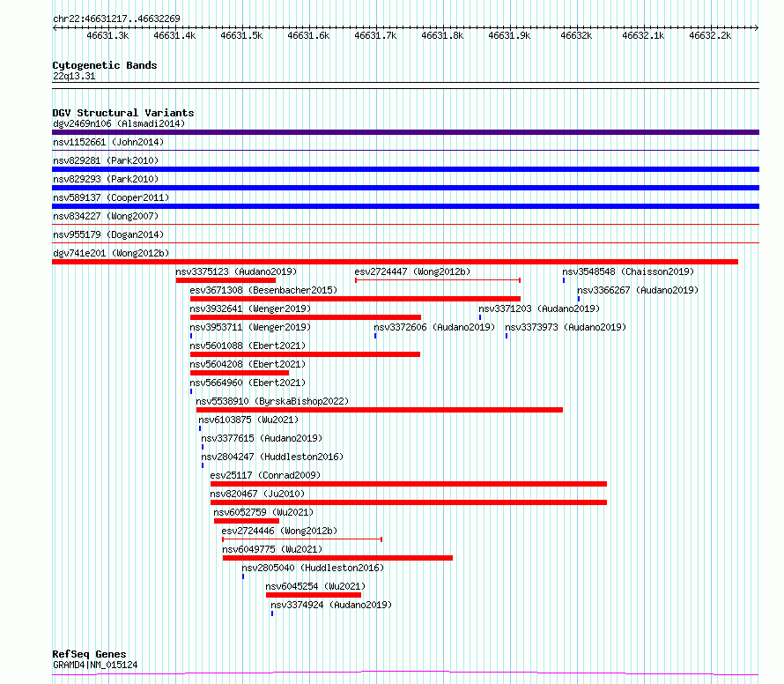This screenshot has width=784, height=684.
Task: Select esv2724447 (Wong2012b) thin interval feature
Action: coord(438,280)
